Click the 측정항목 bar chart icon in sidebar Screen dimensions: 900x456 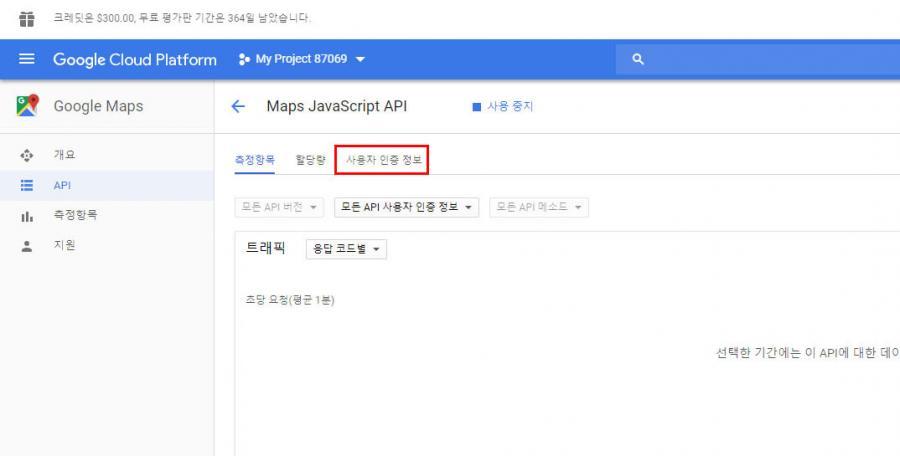27,215
